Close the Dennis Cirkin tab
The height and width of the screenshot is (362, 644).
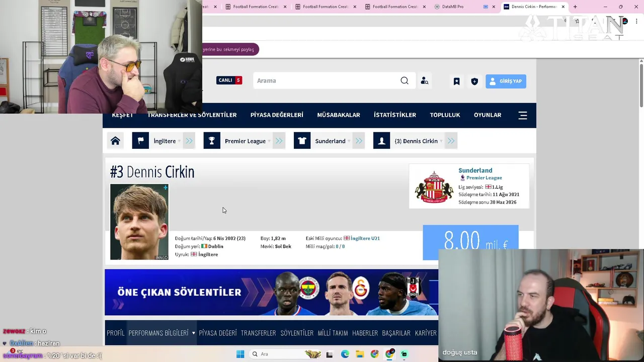coord(563,7)
